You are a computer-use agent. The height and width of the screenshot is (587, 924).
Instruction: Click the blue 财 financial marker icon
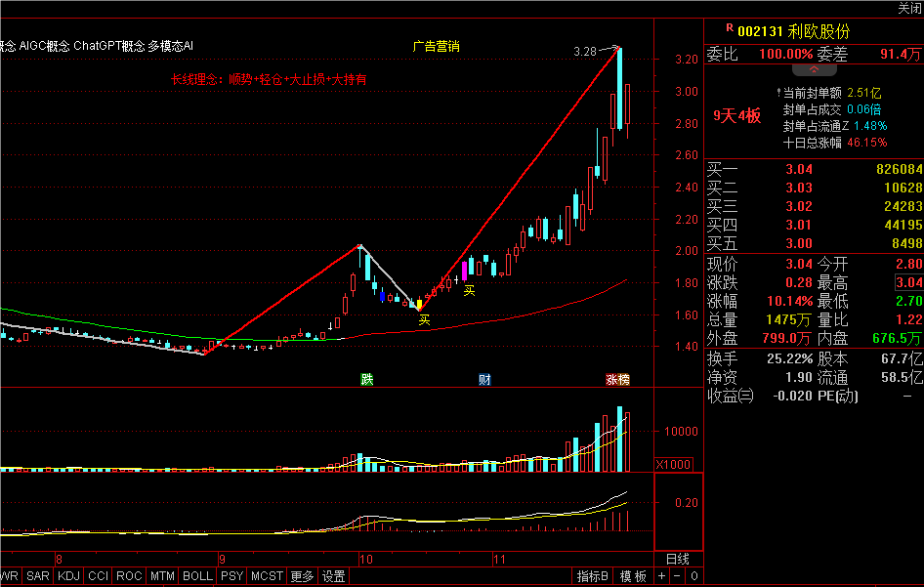pyautogui.click(x=484, y=379)
